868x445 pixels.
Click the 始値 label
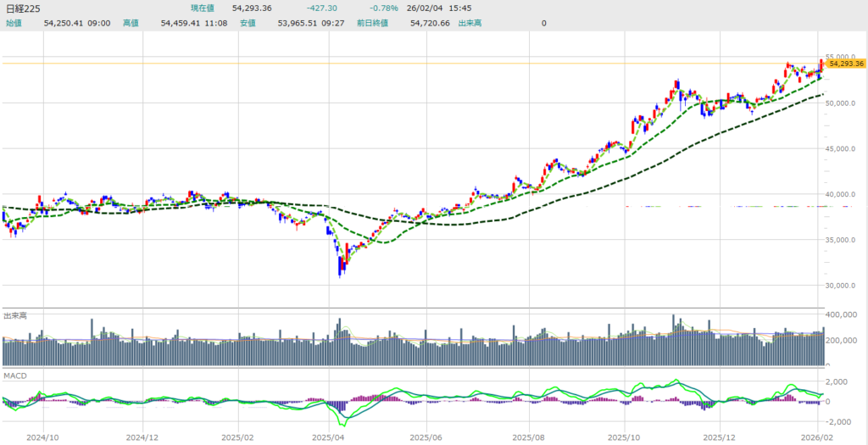pyautogui.click(x=14, y=23)
